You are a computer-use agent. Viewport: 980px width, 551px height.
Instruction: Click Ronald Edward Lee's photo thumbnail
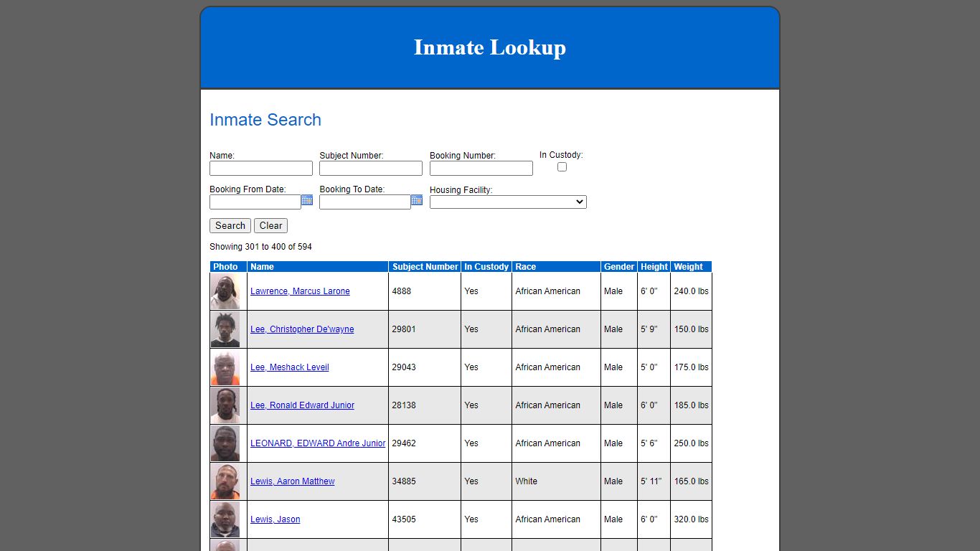pyautogui.click(x=225, y=405)
